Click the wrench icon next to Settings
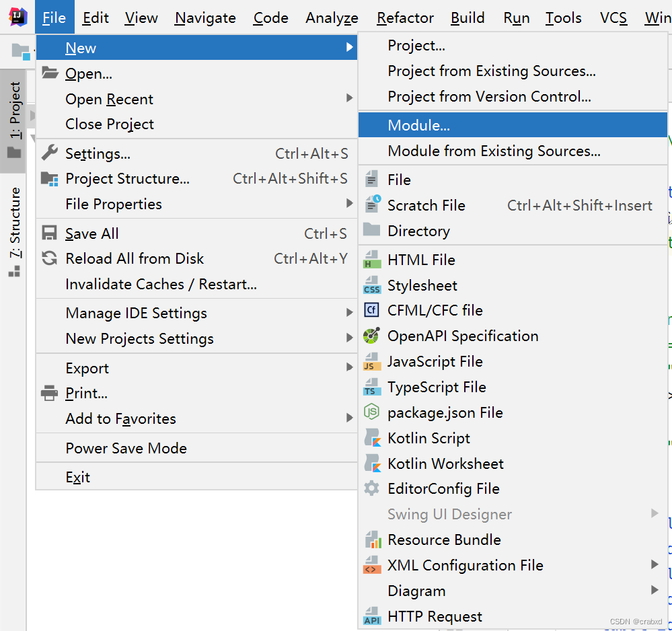Viewport: 672px width, 631px height. (50, 153)
